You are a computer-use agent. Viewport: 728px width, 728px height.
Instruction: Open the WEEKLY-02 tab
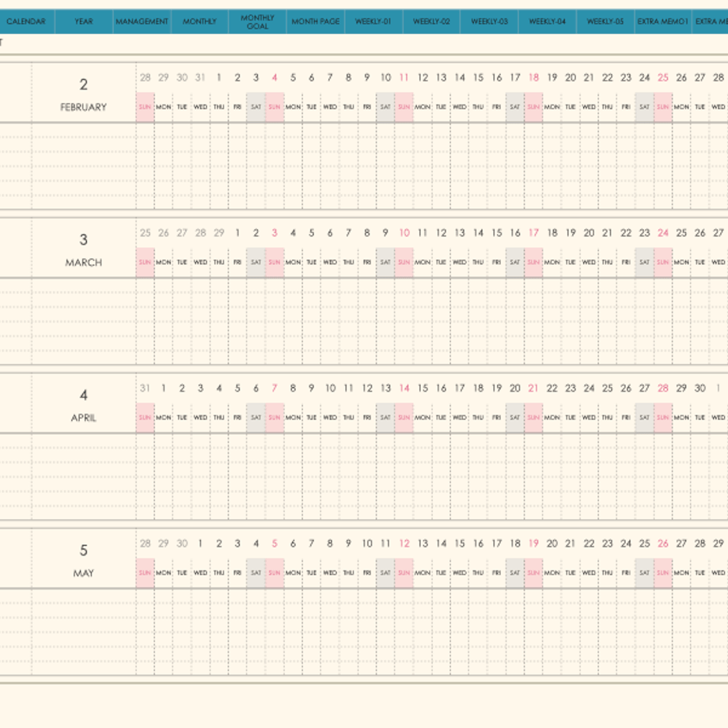coord(431,21)
